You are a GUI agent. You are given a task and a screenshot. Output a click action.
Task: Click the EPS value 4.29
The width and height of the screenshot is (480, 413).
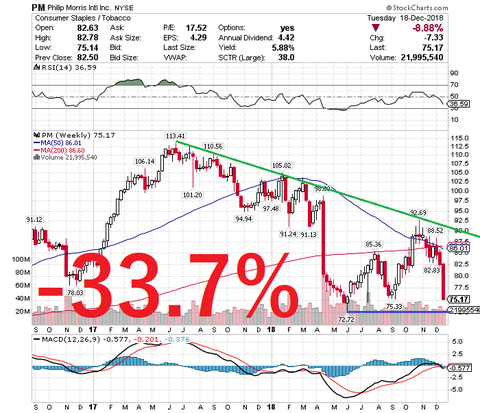pyautogui.click(x=199, y=38)
